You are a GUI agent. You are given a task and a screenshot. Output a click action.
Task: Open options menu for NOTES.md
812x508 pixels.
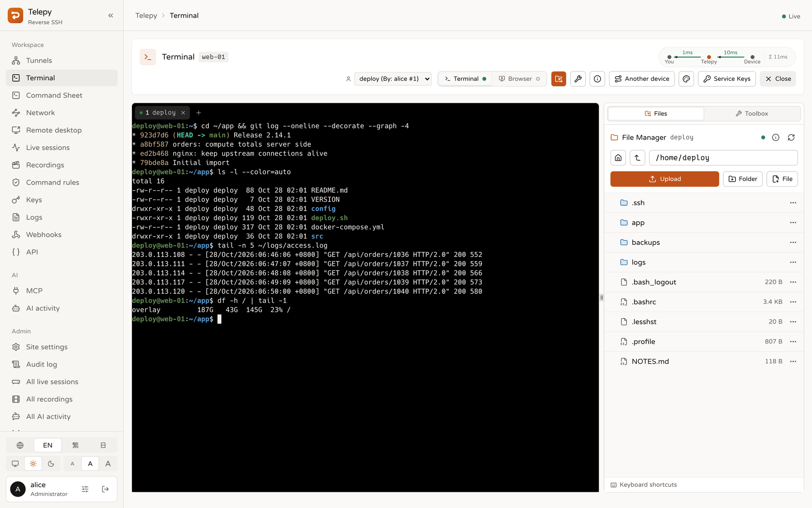tap(793, 362)
